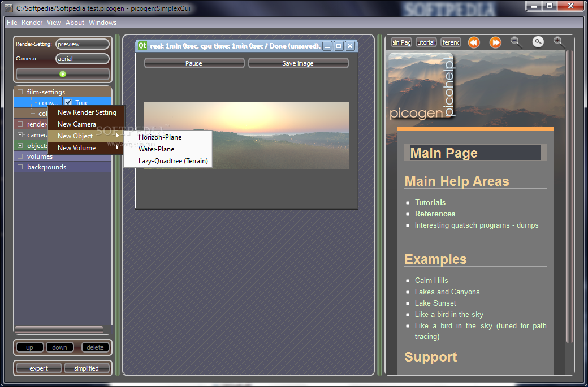Open Like a bird in the sky example

[449, 314]
